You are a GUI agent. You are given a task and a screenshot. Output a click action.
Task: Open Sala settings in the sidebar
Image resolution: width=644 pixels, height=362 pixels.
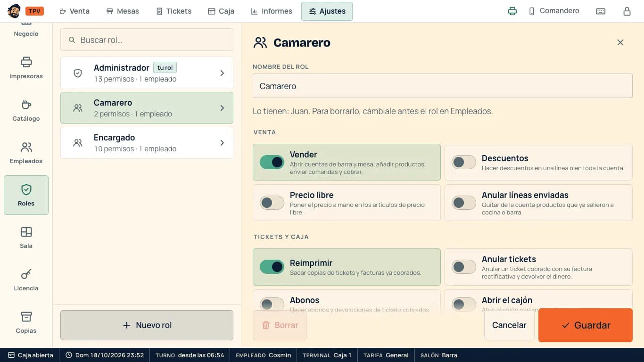[x=26, y=238]
